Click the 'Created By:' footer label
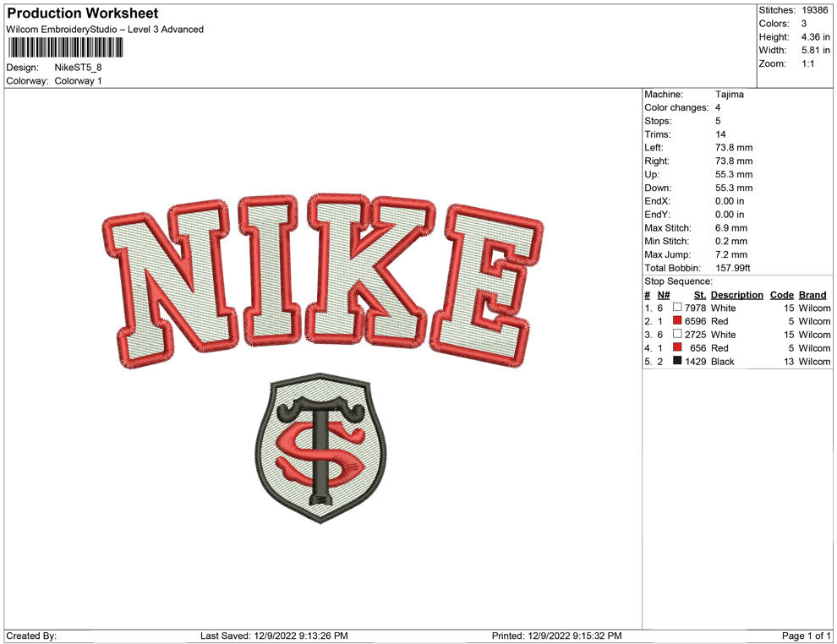This screenshot has height=644, width=837. coord(31,636)
